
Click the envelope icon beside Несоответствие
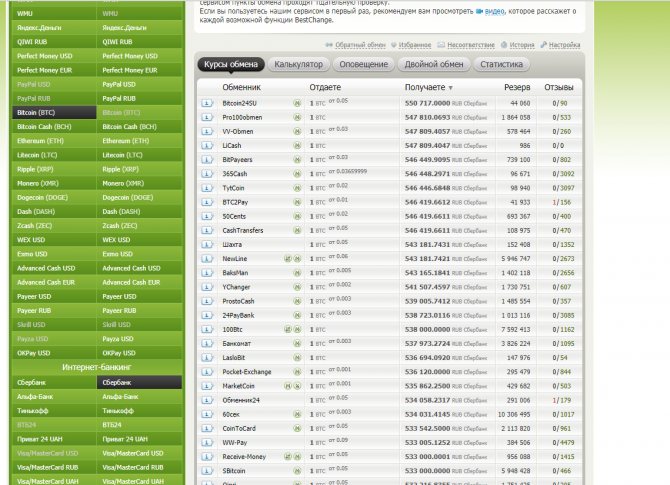click(443, 45)
